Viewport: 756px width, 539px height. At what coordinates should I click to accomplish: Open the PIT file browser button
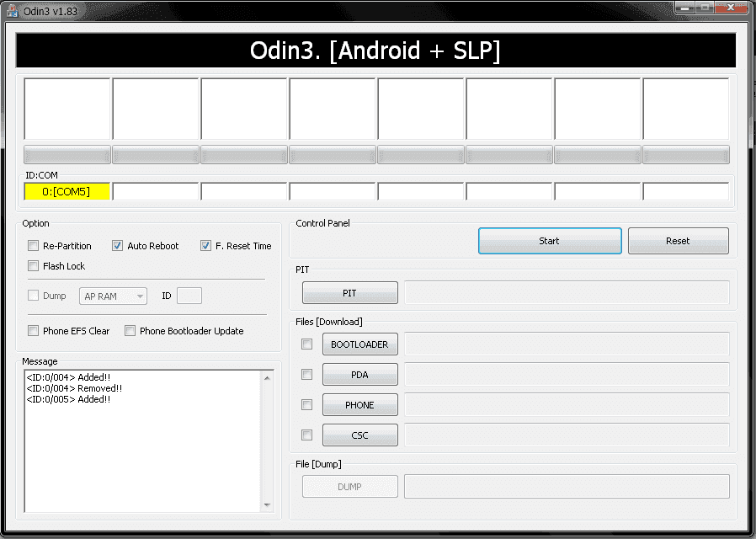(350, 293)
